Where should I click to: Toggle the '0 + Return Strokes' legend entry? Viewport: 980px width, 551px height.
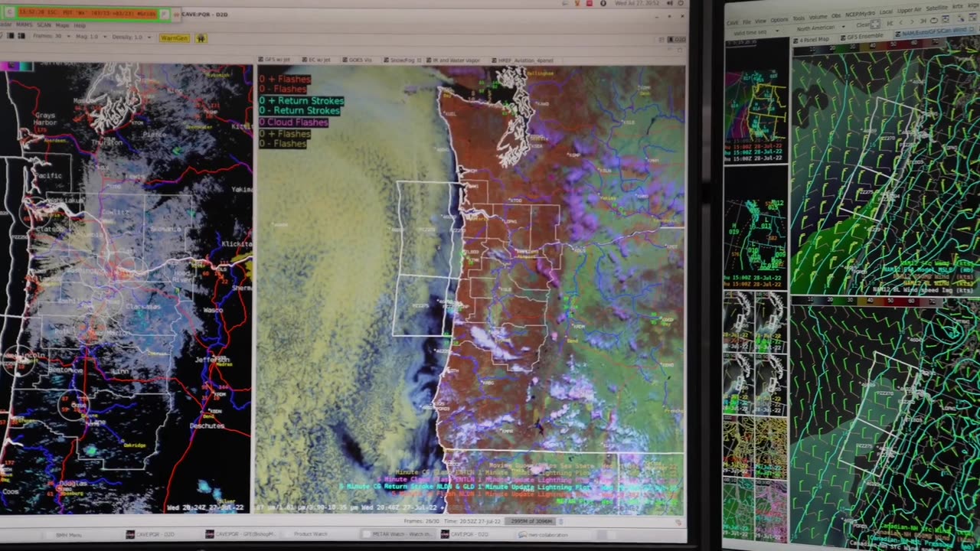(301, 100)
